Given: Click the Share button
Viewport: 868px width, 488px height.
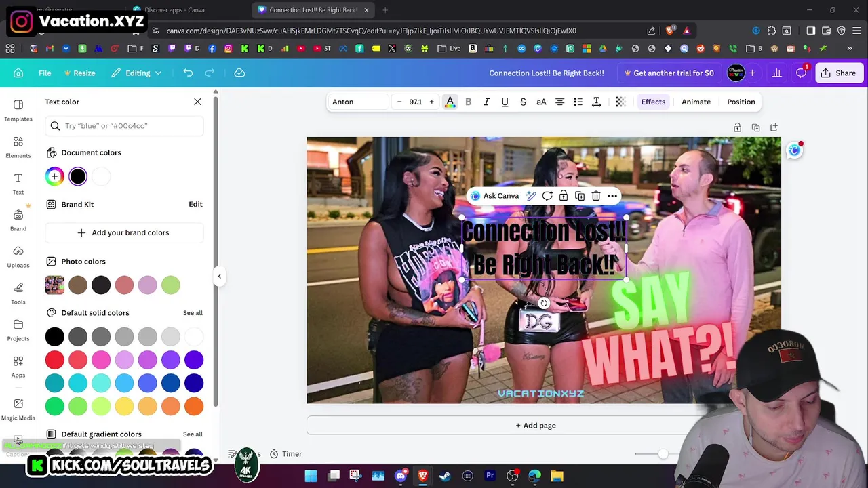Looking at the screenshot, I should pos(838,73).
